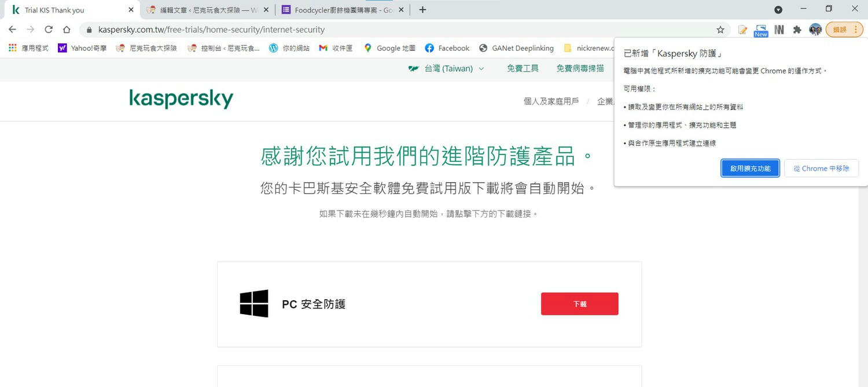Screen dimensions: 868x387
Task: Open the Google 地圖 bookmark
Action: tap(389, 48)
